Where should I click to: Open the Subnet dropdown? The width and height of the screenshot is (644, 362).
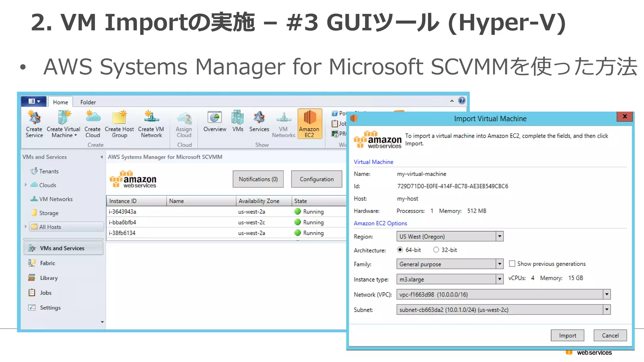[x=503, y=310]
